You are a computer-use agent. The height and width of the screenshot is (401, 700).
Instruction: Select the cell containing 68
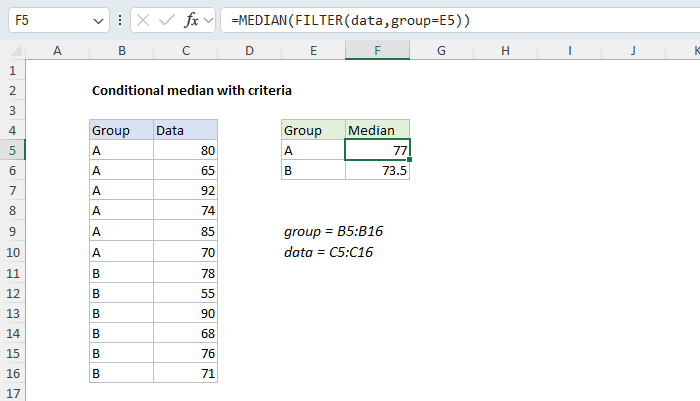186,333
